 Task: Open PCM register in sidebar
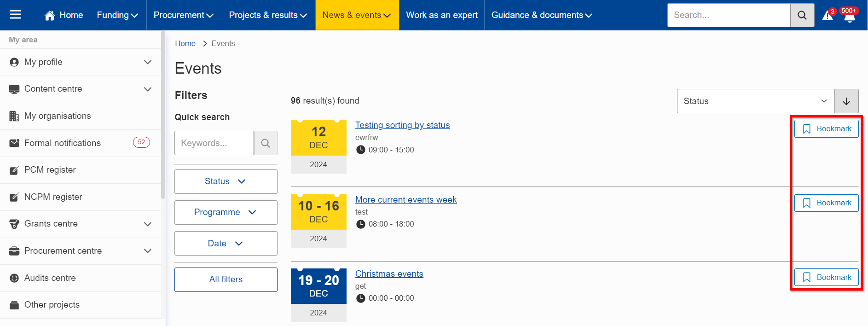point(81,170)
